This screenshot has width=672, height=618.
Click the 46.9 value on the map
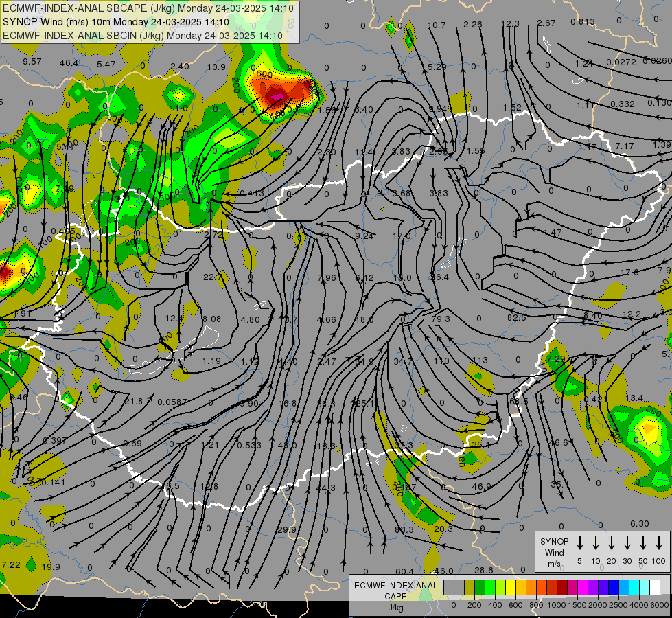coord(481,487)
